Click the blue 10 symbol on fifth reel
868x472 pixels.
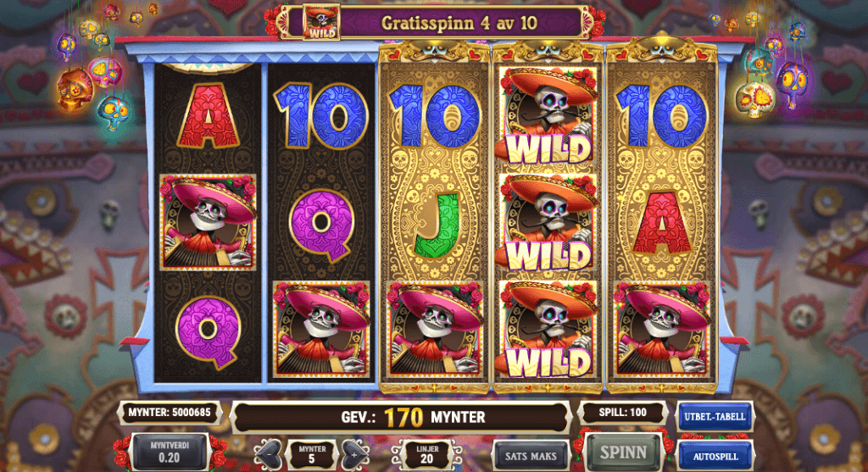661,117
